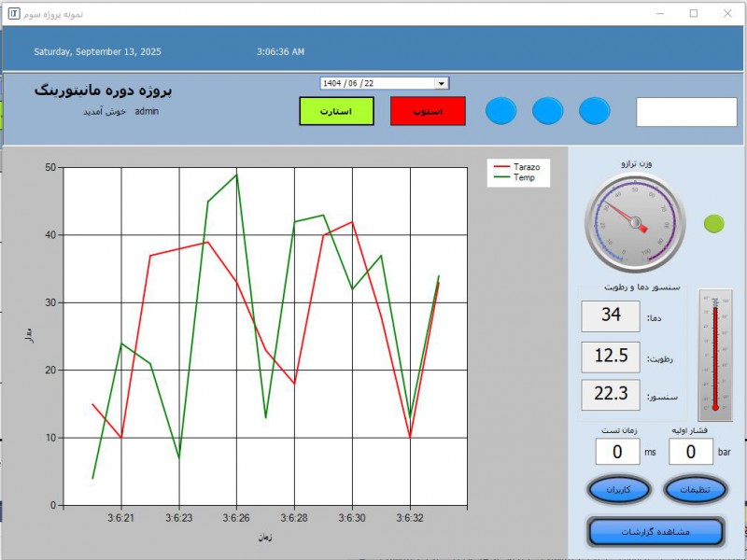The height and width of the screenshot is (560, 747).
Task: Click the test time field in ms
Action: 617,452
